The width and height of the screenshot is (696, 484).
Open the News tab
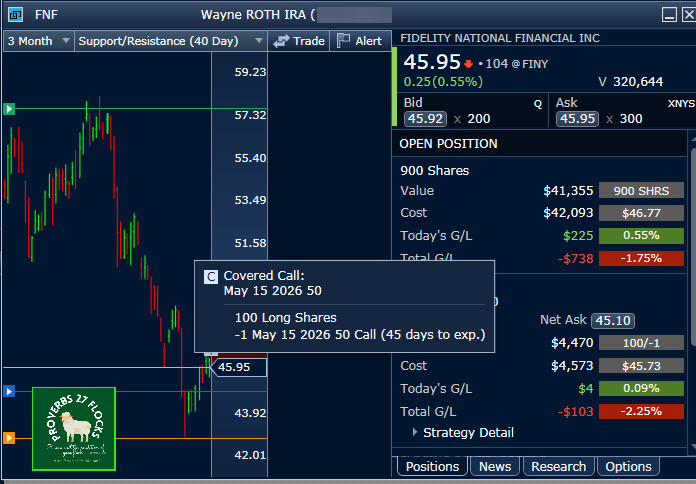click(495, 466)
